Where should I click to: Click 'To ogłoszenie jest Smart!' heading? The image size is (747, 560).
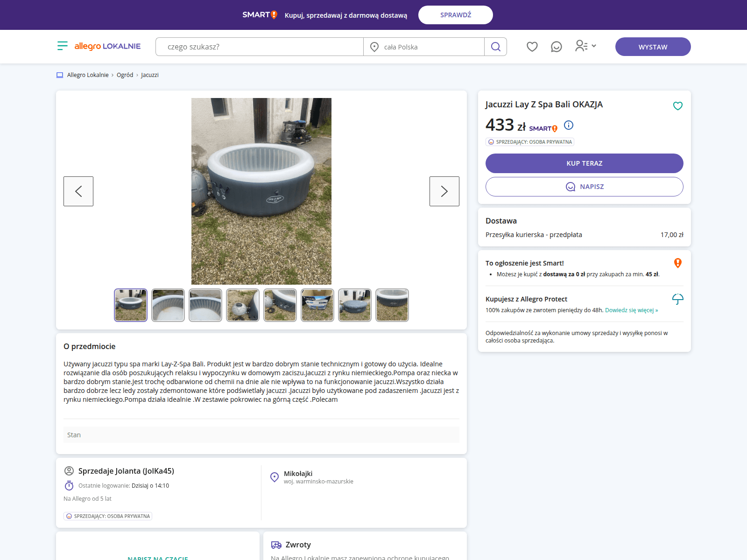point(525,263)
